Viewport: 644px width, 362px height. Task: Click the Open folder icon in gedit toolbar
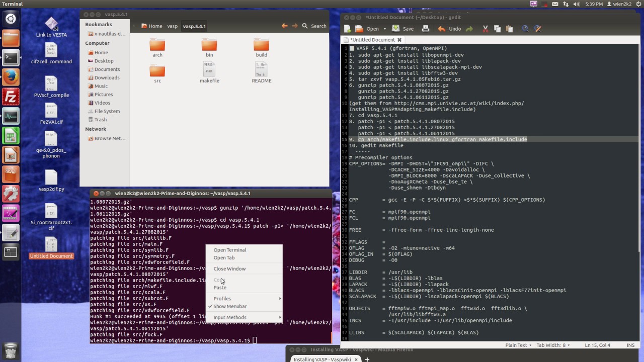coord(359,29)
